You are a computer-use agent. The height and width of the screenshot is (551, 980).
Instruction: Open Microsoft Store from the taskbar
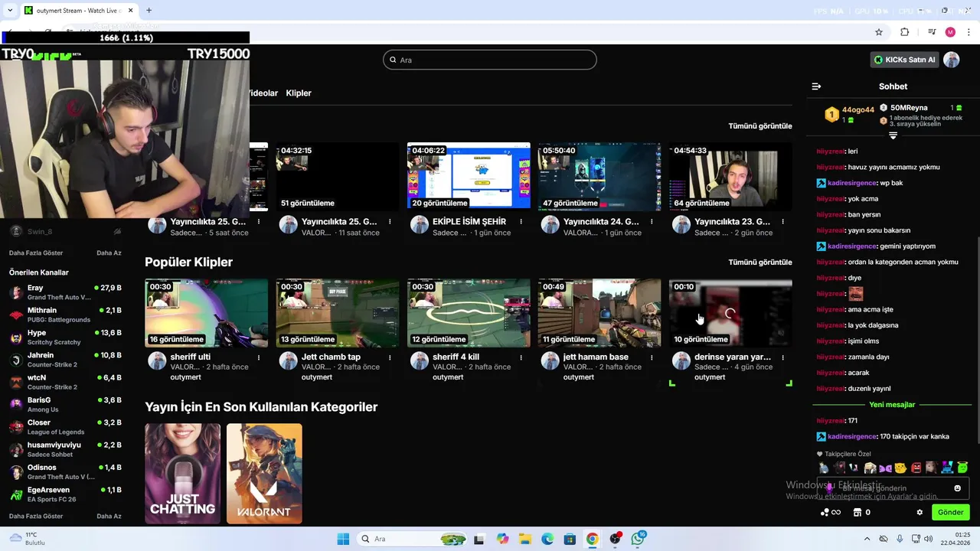coord(570,539)
